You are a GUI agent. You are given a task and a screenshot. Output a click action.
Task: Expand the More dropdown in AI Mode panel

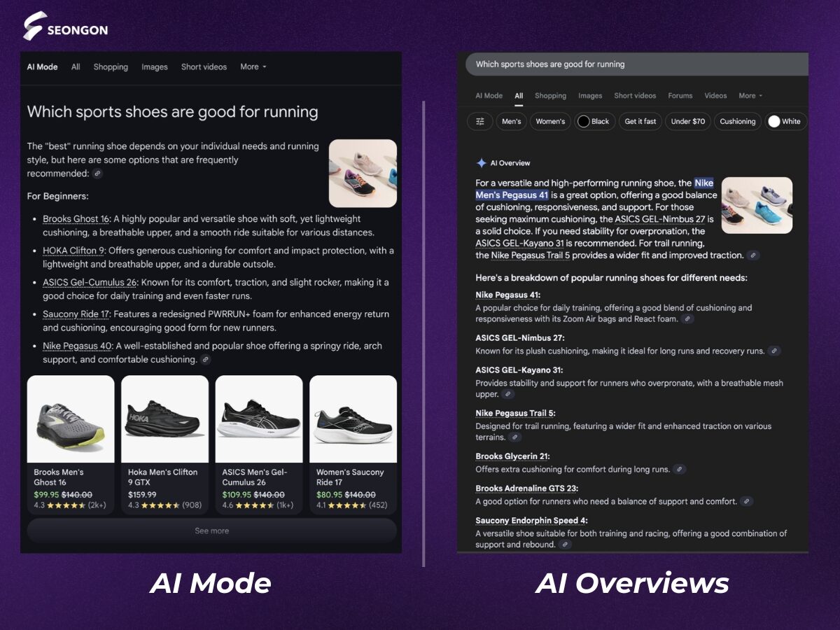tap(253, 67)
